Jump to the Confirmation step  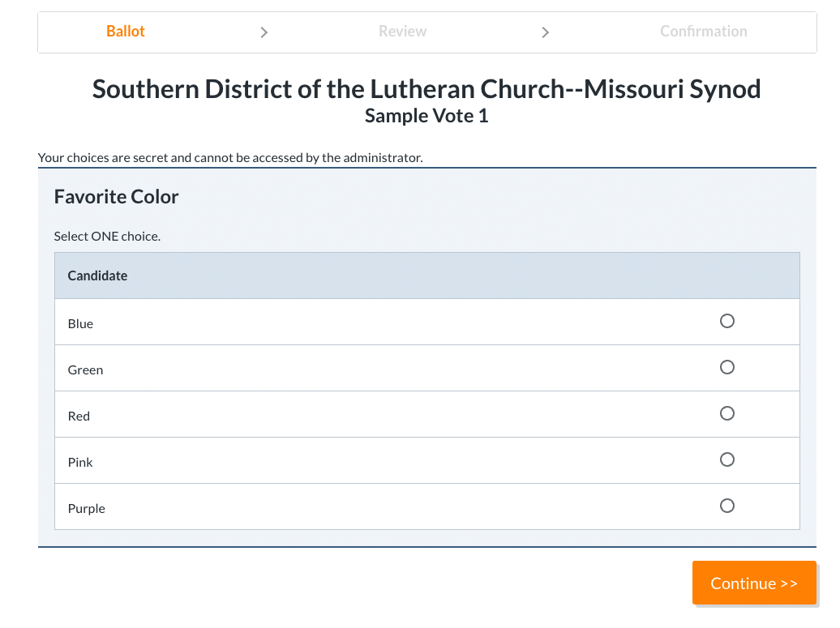pos(703,32)
